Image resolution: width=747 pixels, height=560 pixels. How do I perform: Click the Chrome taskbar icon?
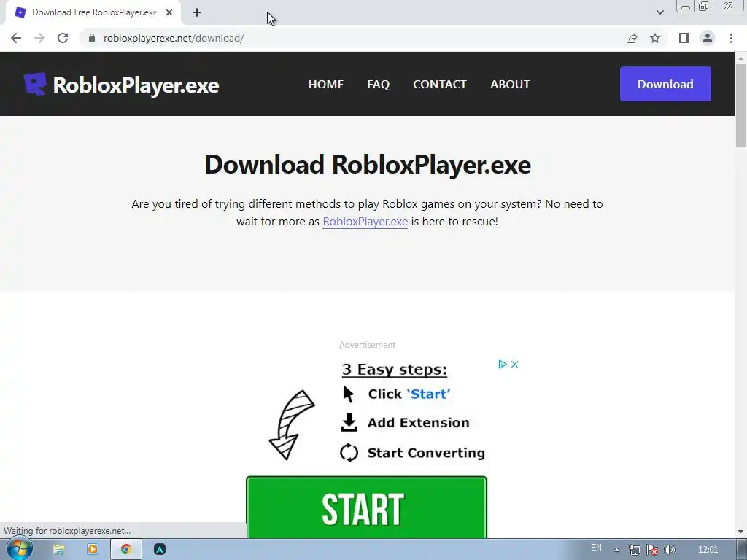tap(125, 550)
